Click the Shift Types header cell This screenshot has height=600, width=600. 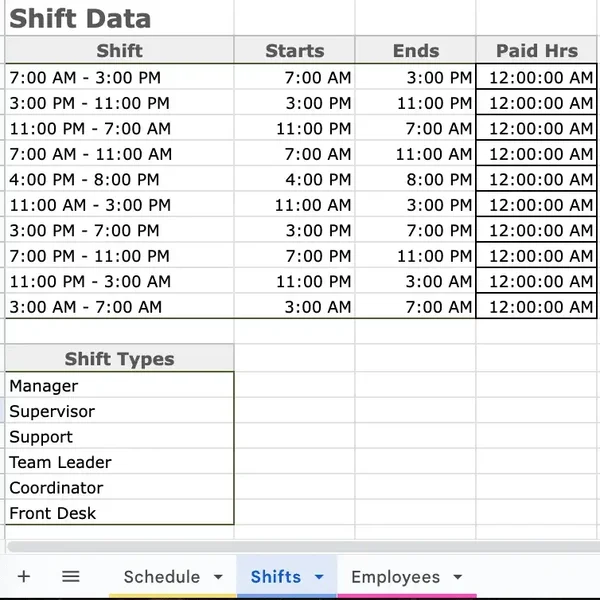coord(119,359)
